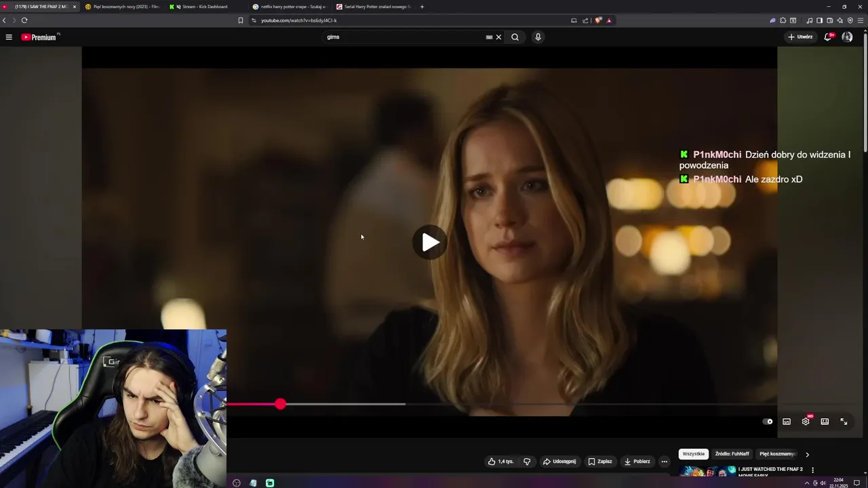Image resolution: width=868 pixels, height=488 pixels.
Task: Toggle the browser sidebar panel icon
Action: [x=819, y=20]
